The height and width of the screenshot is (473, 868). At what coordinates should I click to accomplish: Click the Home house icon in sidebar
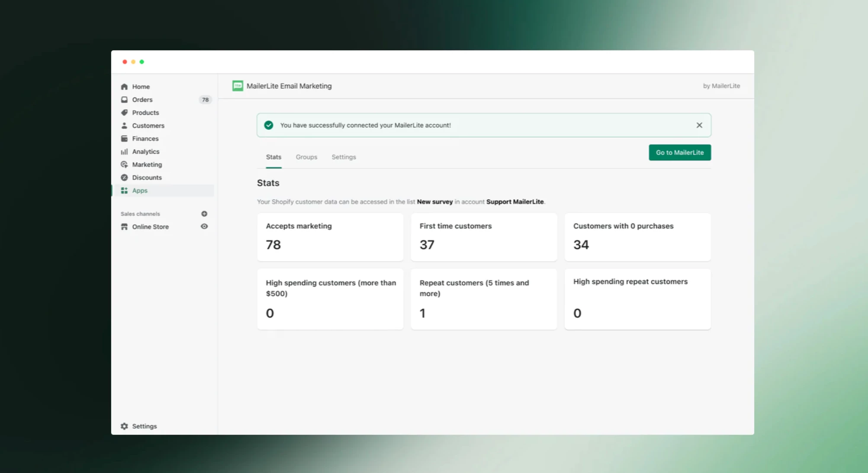coord(124,87)
